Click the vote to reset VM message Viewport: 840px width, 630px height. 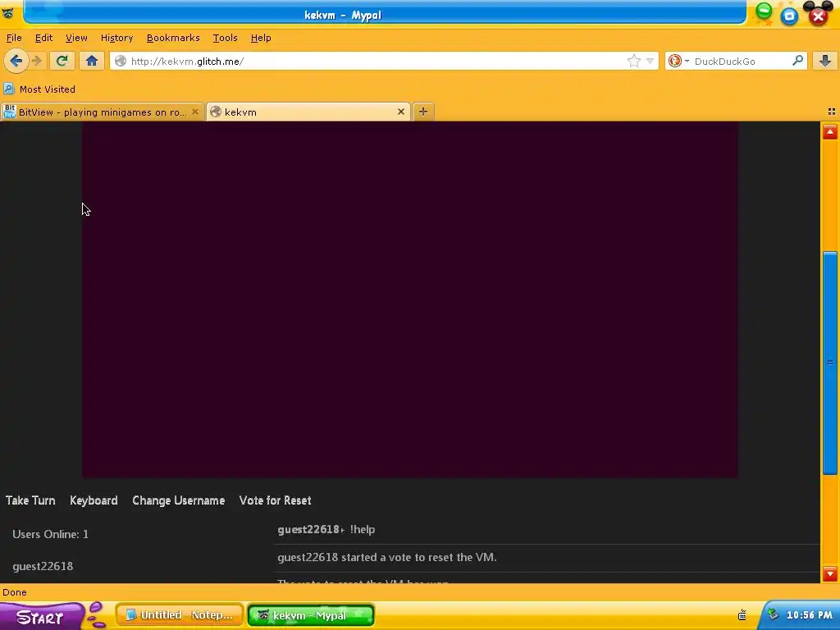click(x=387, y=557)
